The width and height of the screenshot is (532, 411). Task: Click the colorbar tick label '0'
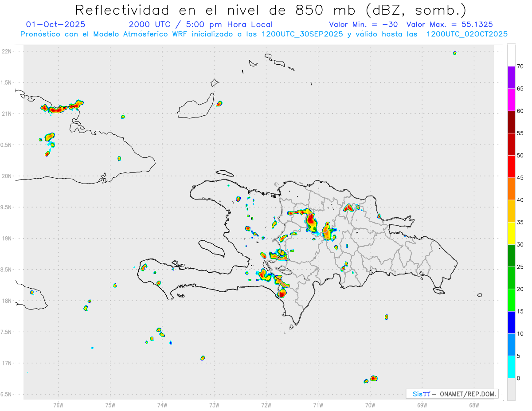point(519,378)
